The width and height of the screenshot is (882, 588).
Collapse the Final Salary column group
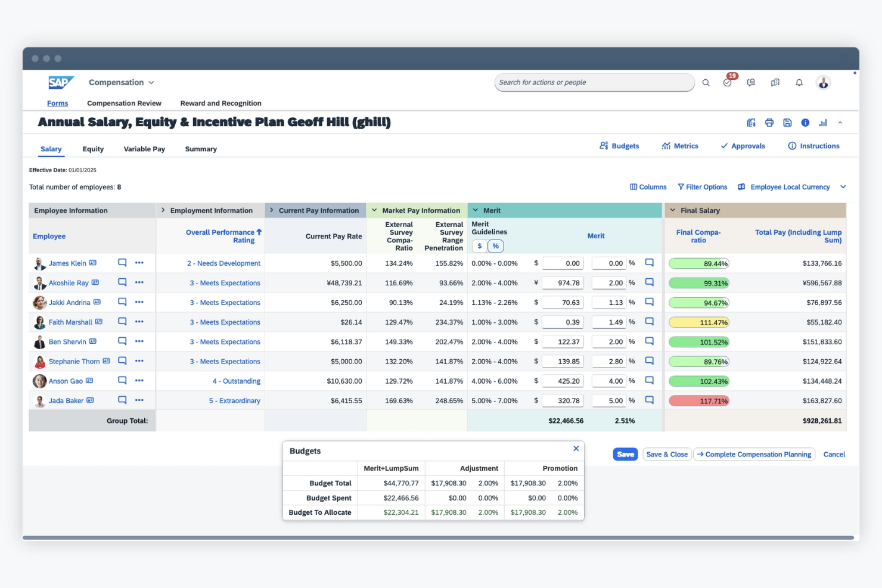coord(673,210)
